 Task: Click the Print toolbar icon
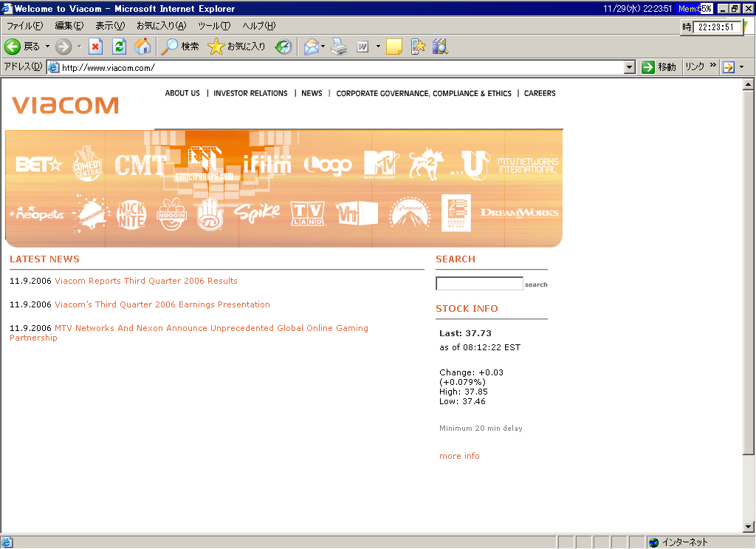coord(339,47)
